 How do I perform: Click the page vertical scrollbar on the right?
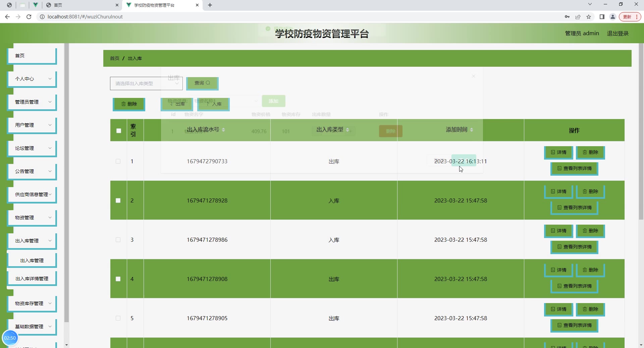pyautogui.click(x=641, y=131)
